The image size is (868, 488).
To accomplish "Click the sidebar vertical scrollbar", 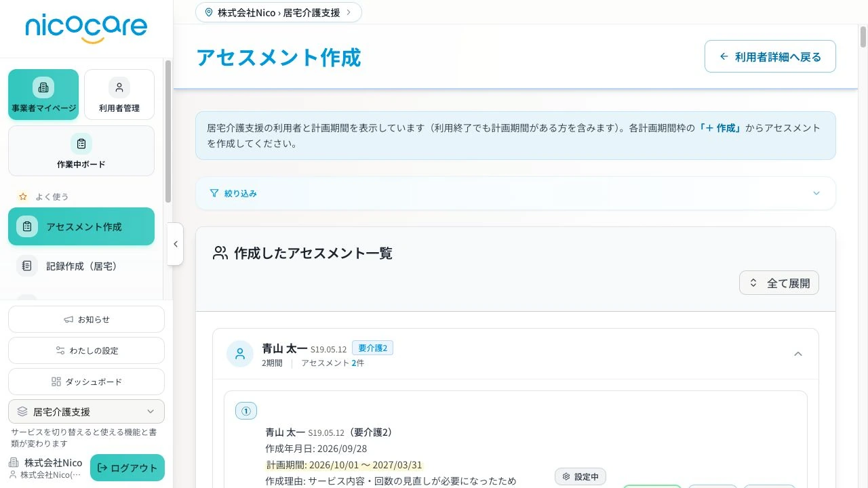I will pos(168,131).
